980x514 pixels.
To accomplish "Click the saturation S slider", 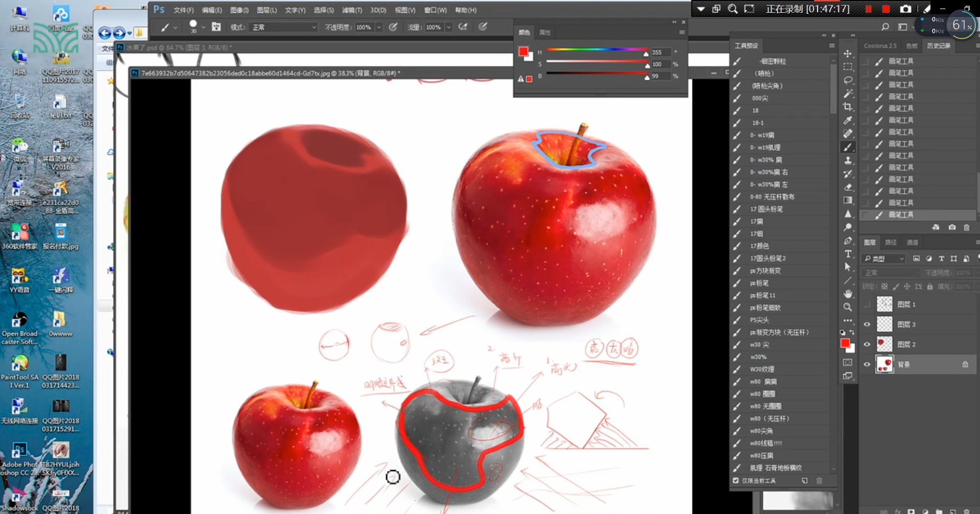I will click(x=597, y=62).
